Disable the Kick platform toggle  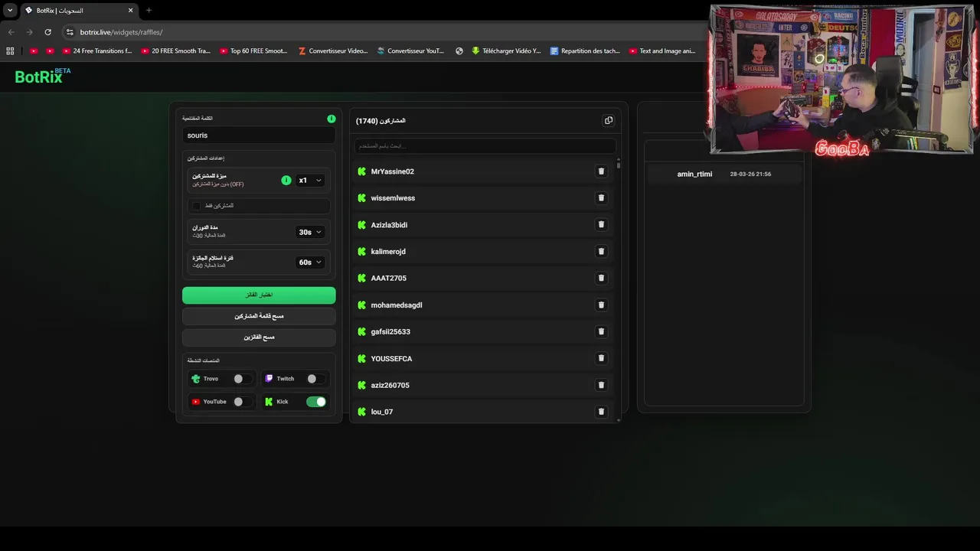click(x=316, y=402)
